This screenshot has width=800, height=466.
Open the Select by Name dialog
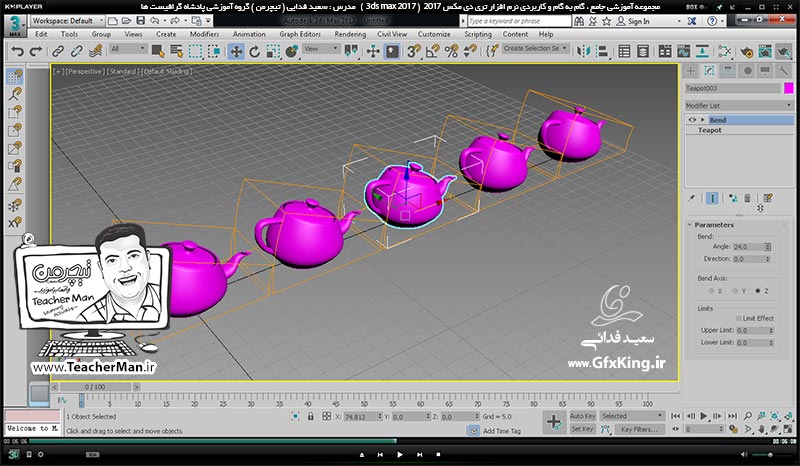177,51
